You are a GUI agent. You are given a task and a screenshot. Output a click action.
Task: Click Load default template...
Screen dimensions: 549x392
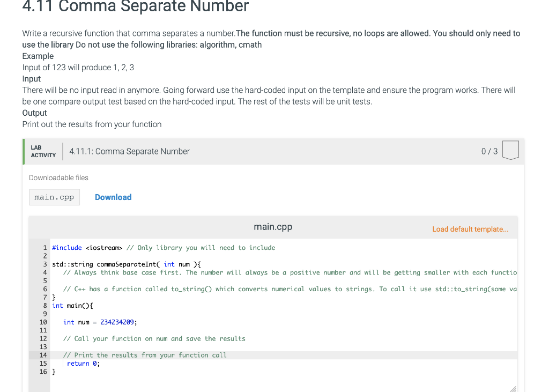(x=470, y=229)
